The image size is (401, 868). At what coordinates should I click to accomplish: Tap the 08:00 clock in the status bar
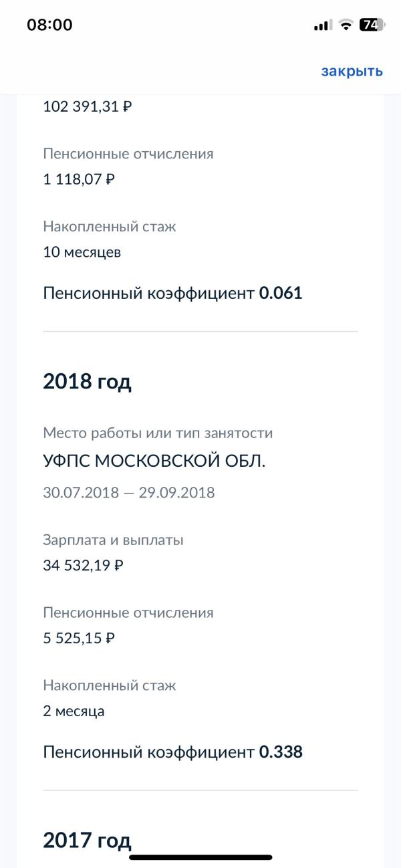point(49,25)
